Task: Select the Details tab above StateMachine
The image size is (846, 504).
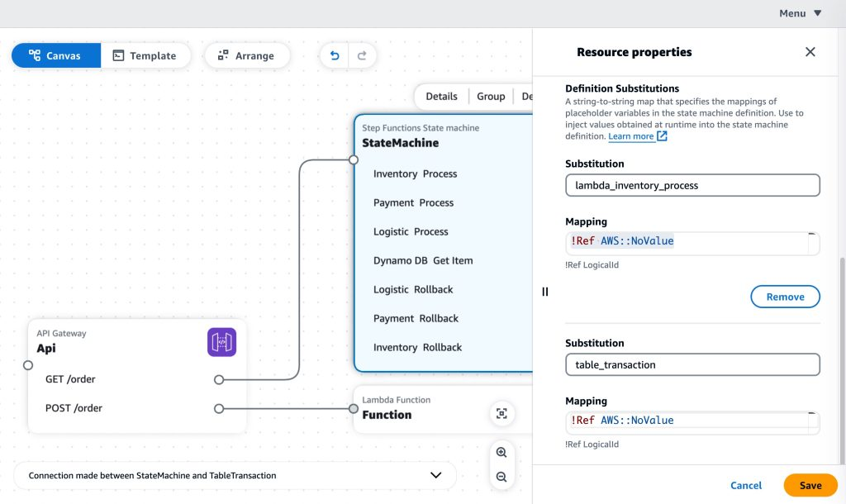Action: pyautogui.click(x=441, y=96)
